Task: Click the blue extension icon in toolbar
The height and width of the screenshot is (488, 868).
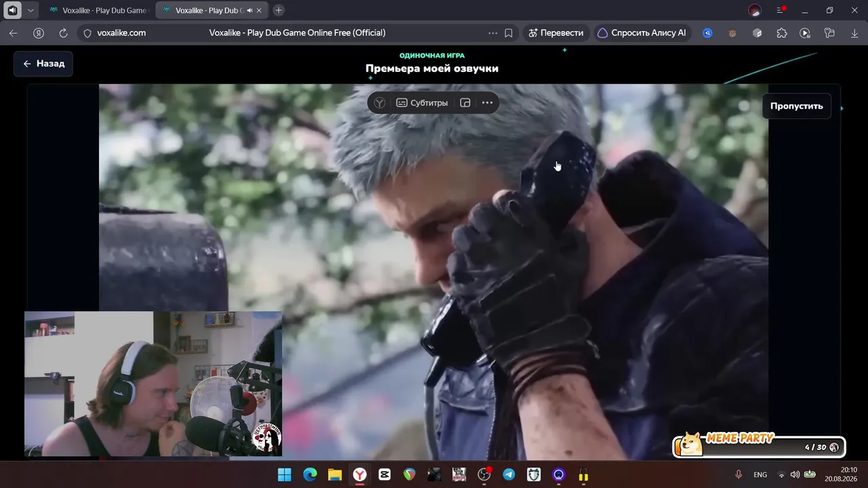Action: 707,33
